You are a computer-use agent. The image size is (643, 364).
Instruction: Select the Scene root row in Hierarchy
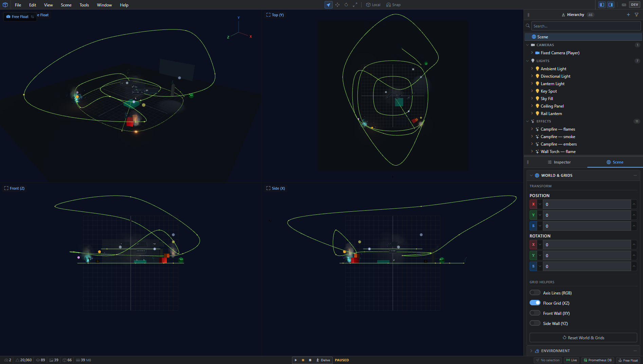[583, 37]
